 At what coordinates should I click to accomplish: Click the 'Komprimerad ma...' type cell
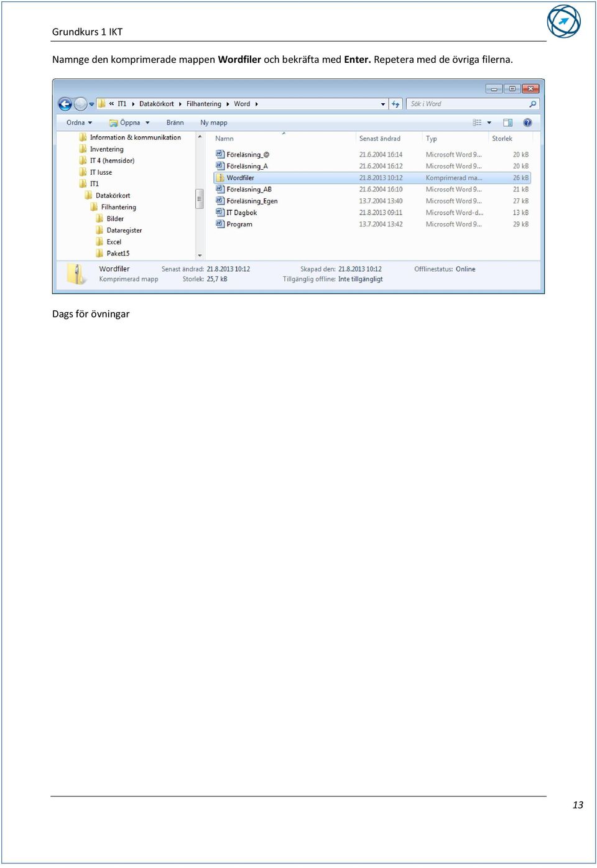[x=453, y=178]
